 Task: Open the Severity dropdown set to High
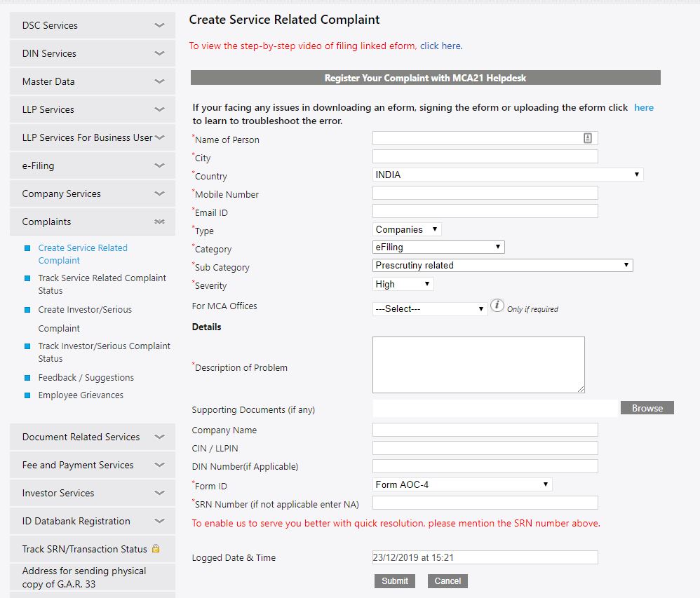403,284
